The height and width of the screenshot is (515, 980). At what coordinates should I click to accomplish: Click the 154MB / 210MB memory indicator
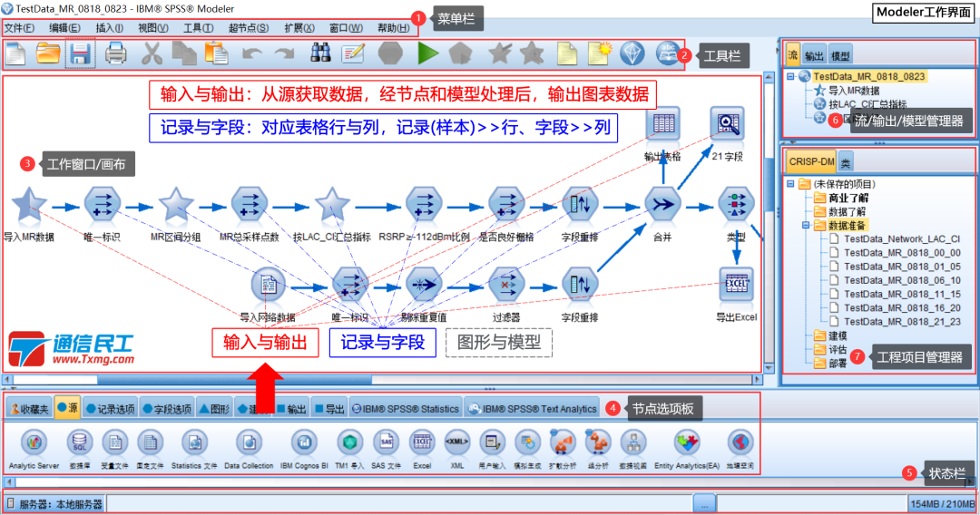(x=942, y=504)
